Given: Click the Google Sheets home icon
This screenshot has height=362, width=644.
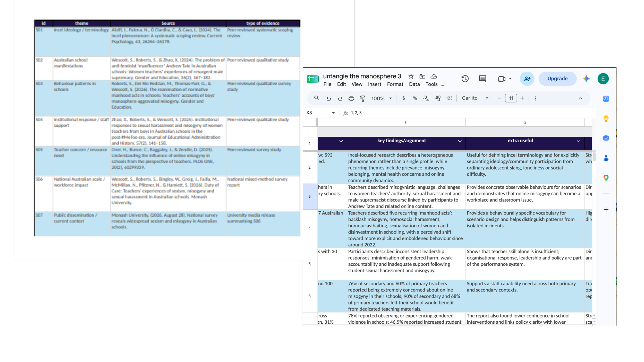Looking at the screenshot, I should 313,79.
